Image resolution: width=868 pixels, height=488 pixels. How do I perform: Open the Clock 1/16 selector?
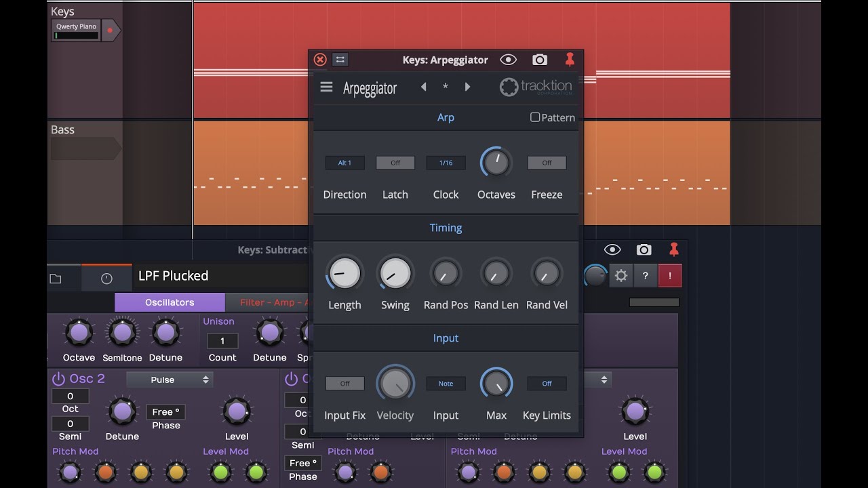[446, 163]
